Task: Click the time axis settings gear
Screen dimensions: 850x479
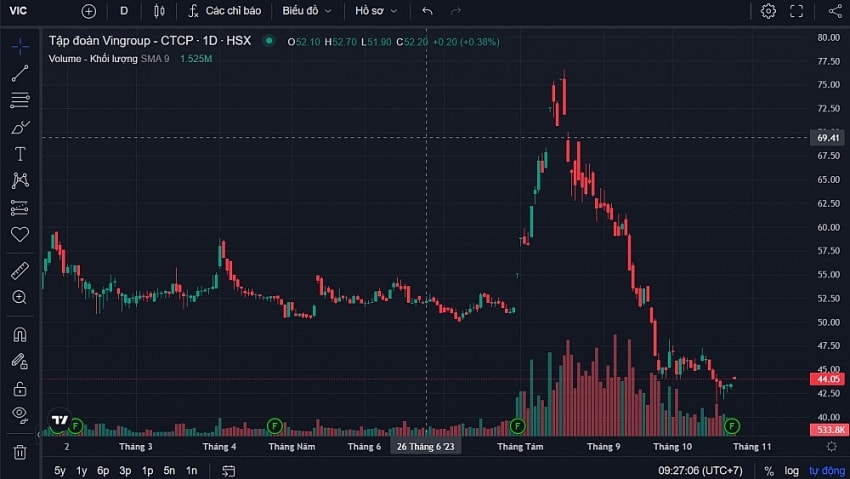Action: pos(832,446)
